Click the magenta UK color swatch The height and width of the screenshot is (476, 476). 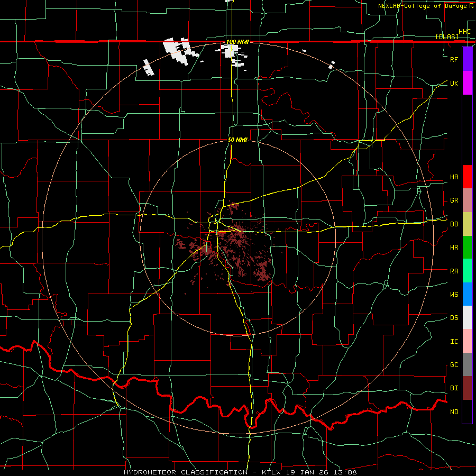[467, 83]
